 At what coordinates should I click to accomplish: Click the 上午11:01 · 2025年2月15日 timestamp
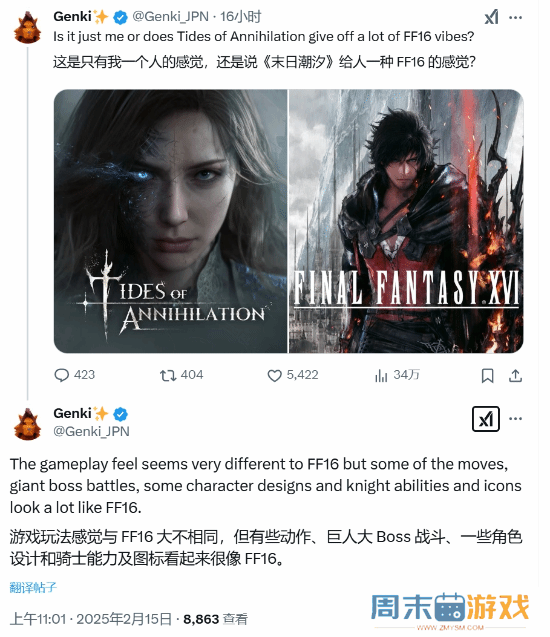[91, 619]
